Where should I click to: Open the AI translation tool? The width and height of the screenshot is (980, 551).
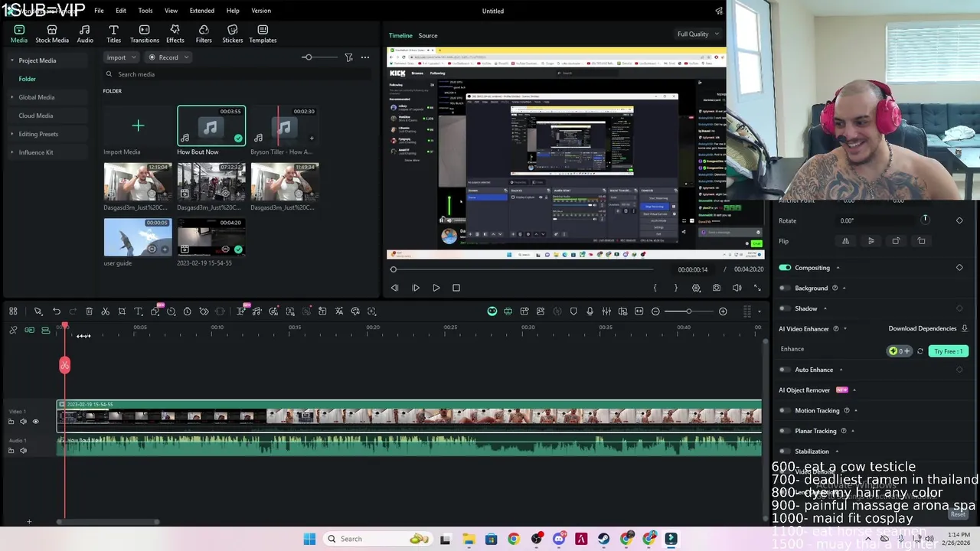tap(339, 311)
